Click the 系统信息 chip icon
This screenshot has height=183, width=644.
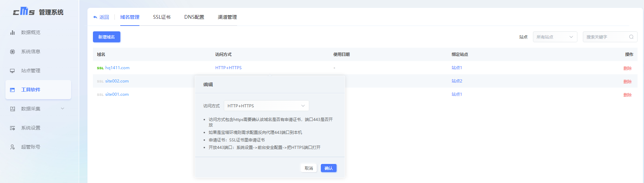pos(12,51)
